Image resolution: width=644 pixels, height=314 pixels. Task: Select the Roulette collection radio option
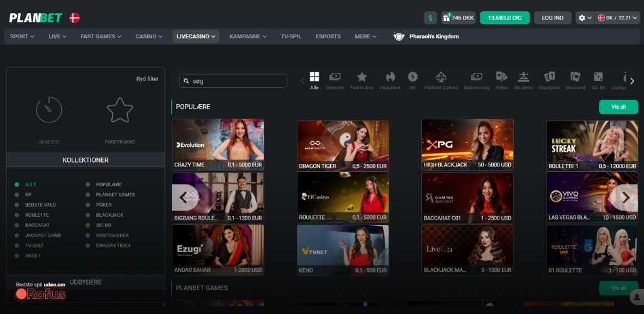click(x=17, y=215)
